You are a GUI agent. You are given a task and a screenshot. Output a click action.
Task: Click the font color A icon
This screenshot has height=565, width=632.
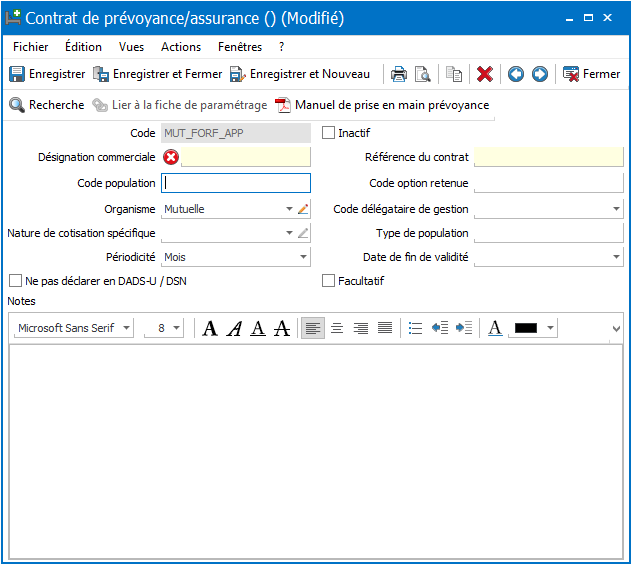[495, 328]
